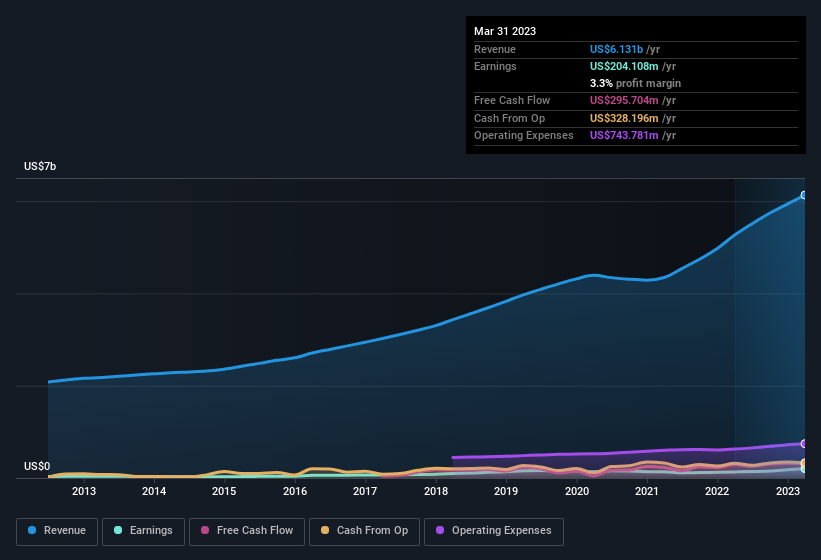This screenshot has height=560, width=821.
Task: Click the US$295.704m free cash flow value
Action: pyautogui.click(x=624, y=100)
